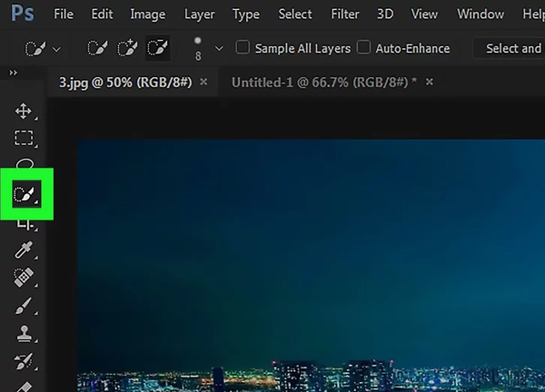
Task: Close the 3.jpg document tab
Action: pyautogui.click(x=203, y=82)
